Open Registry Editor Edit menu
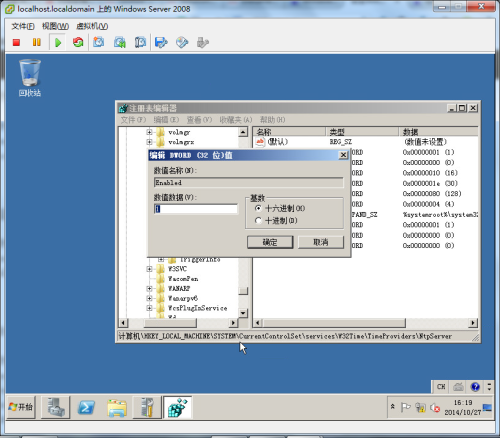 coord(166,120)
